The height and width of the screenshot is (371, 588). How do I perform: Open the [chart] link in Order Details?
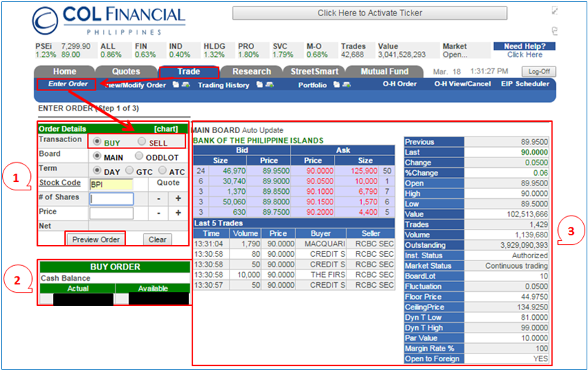166,129
